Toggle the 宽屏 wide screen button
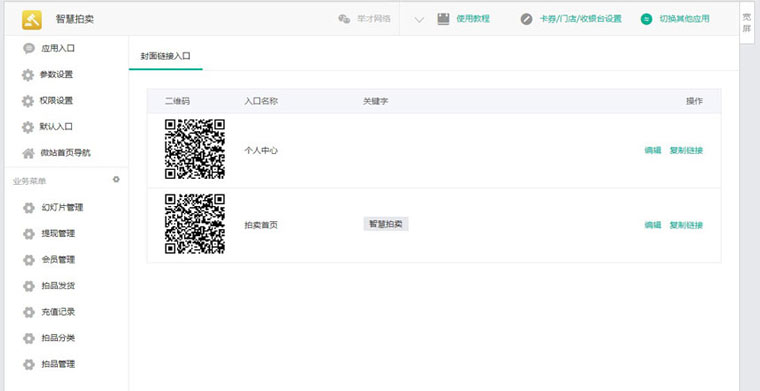 coord(747,22)
